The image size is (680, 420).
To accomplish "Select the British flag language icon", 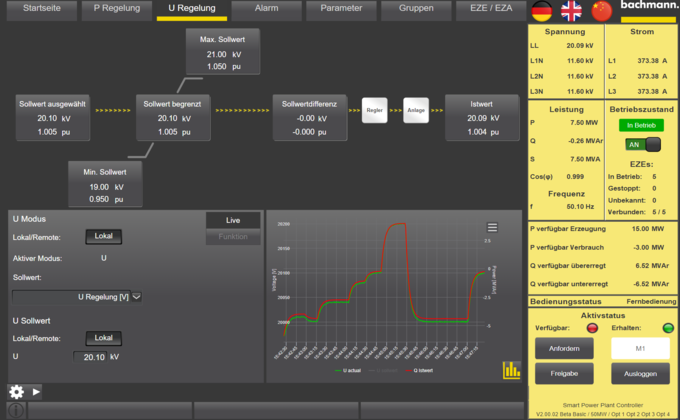I will coord(571,11).
